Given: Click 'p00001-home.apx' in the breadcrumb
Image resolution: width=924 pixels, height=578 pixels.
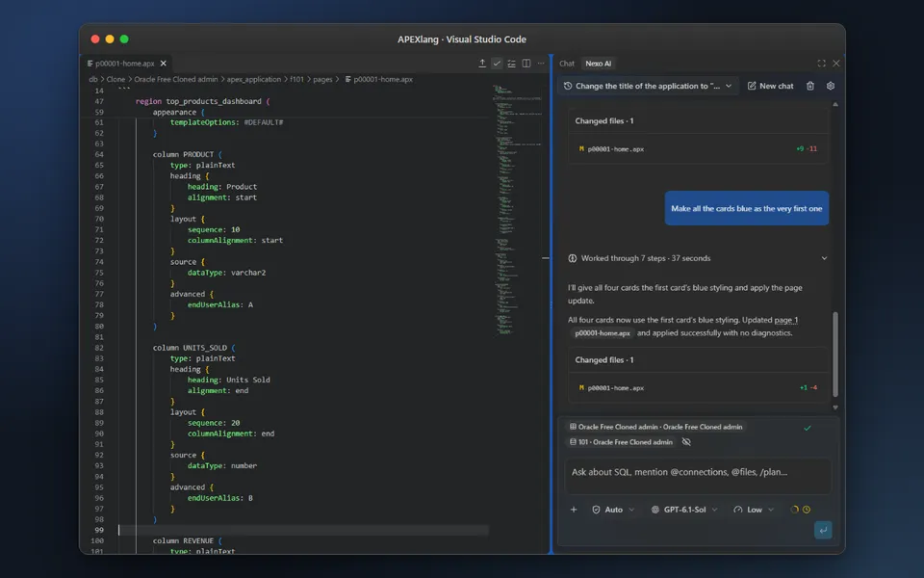Looking at the screenshot, I should click(379, 79).
